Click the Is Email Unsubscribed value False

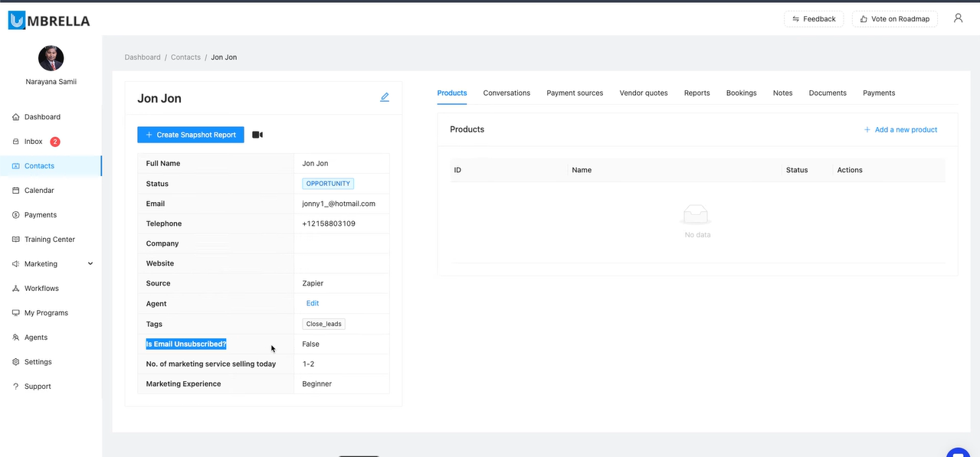[x=311, y=344]
